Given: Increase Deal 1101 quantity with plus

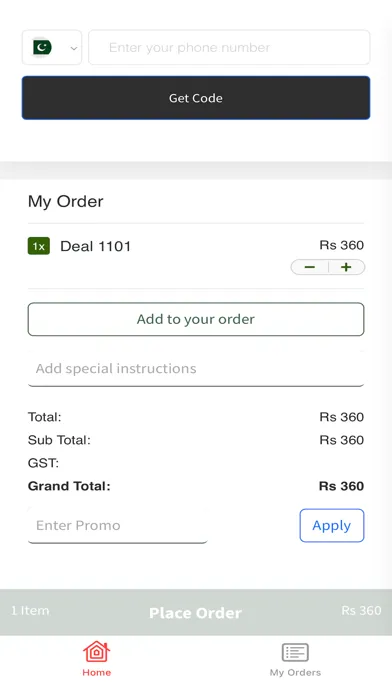Looking at the screenshot, I should (x=346, y=267).
